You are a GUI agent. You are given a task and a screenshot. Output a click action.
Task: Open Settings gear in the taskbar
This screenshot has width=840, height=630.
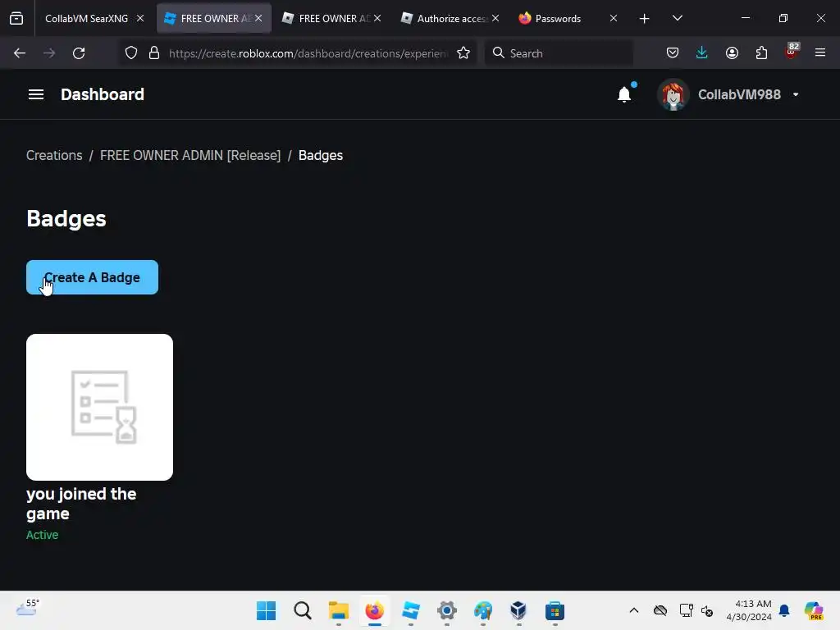pos(447,610)
